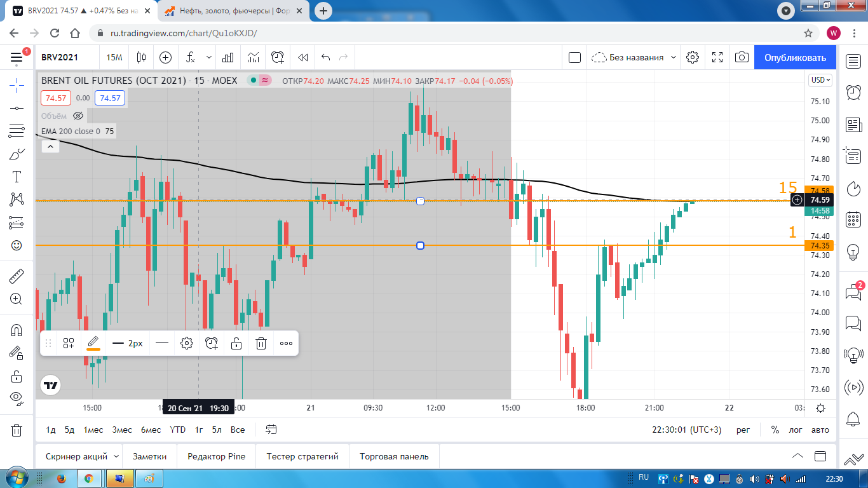Expand the Без названия layout dropdown
The width and height of the screenshot is (868, 488).
coord(674,57)
